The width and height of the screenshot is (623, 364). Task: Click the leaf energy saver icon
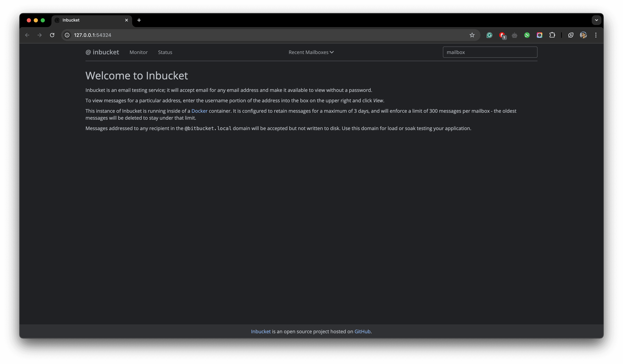tap(571, 35)
